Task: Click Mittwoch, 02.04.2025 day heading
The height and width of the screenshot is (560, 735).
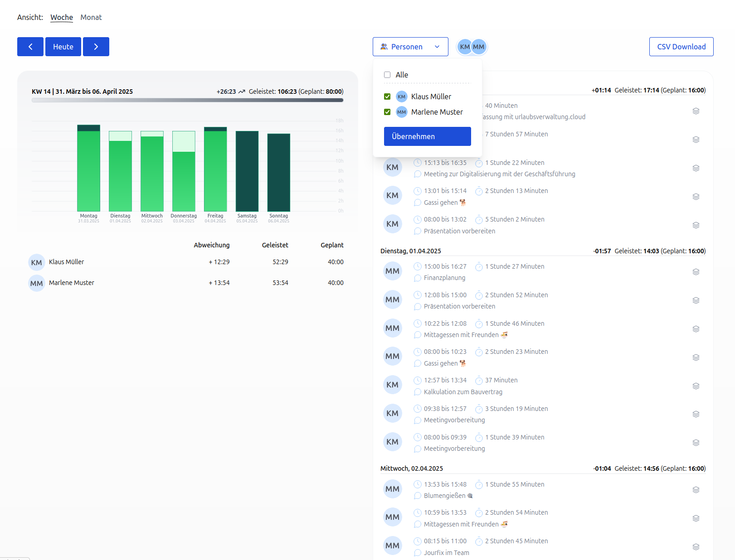Action: [412, 468]
